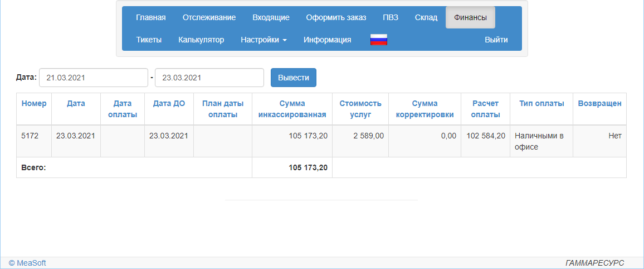Click the end date field 23.03.2021
This screenshot has height=269, width=644.
pyautogui.click(x=209, y=78)
